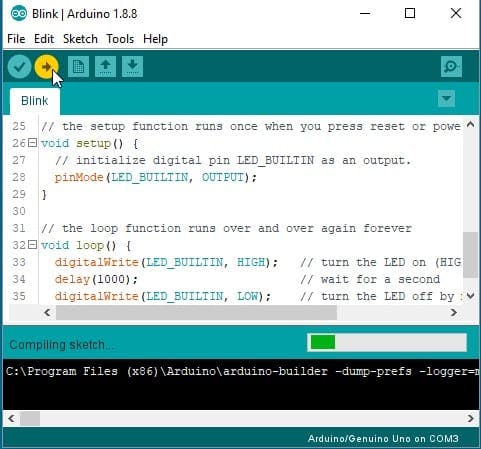Click the comment on line 27
The width and height of the screenshot is (481, 449).
(x=233, y=161)
